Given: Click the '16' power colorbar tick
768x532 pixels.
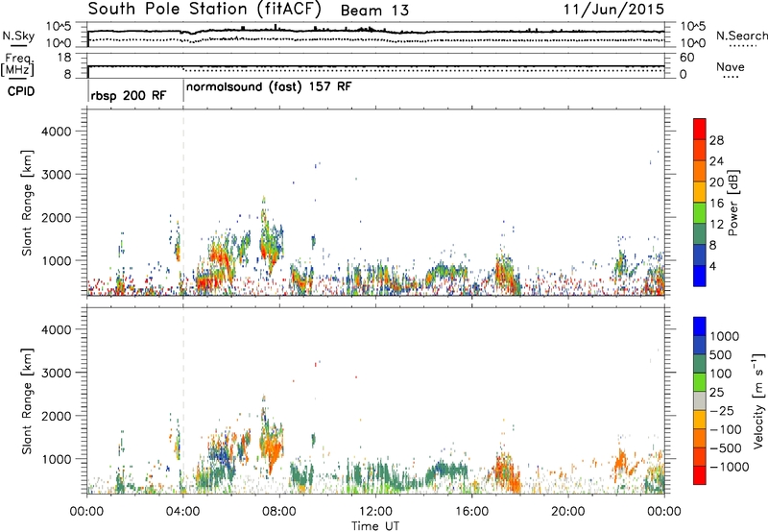Looking at the screenshot, I should (x=716, y=204).
